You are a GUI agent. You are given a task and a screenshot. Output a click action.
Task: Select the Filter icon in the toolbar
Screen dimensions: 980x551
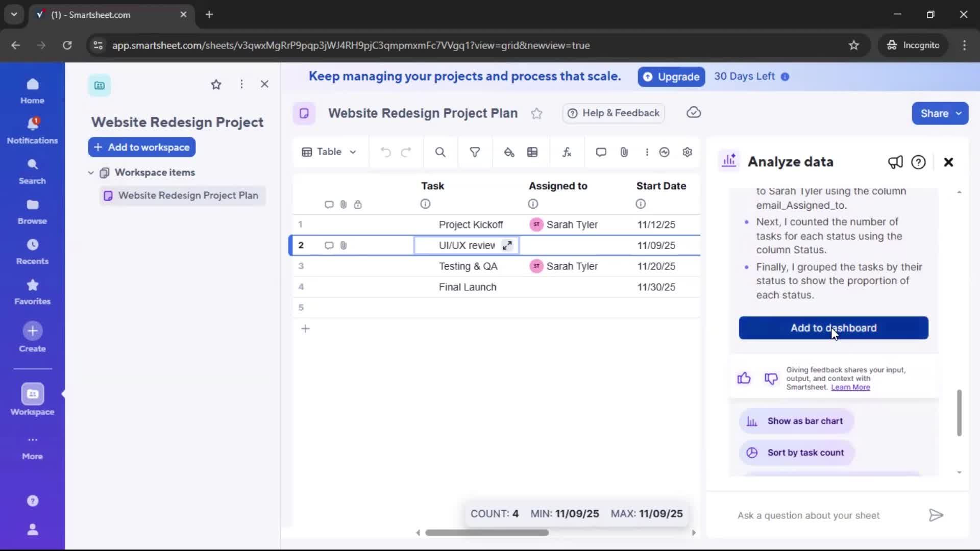[475, 152]
